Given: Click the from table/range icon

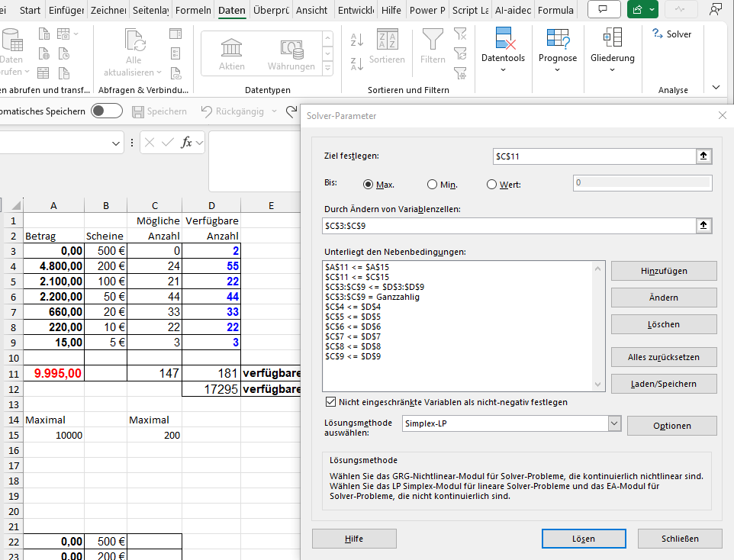Looking at the screenshot, I should pyautogui.click(x=43, y=73).
